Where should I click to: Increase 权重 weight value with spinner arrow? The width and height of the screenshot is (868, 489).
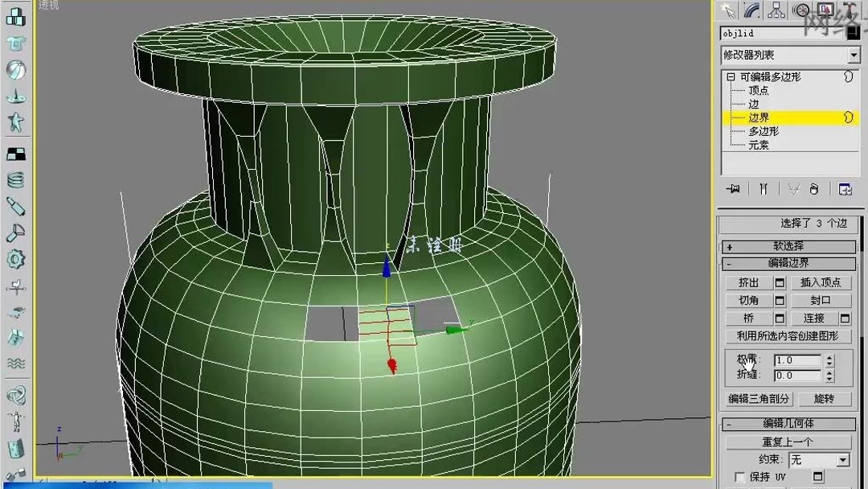828,357
